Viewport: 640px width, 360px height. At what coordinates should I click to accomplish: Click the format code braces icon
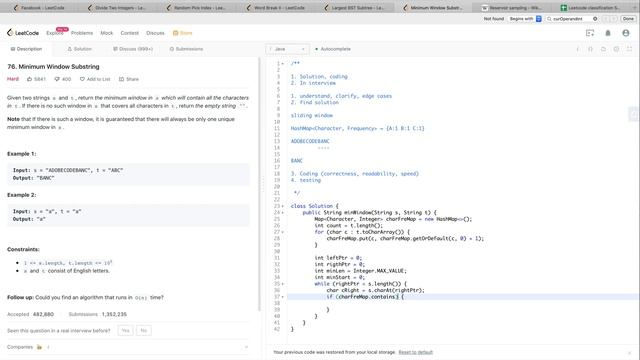590,49
